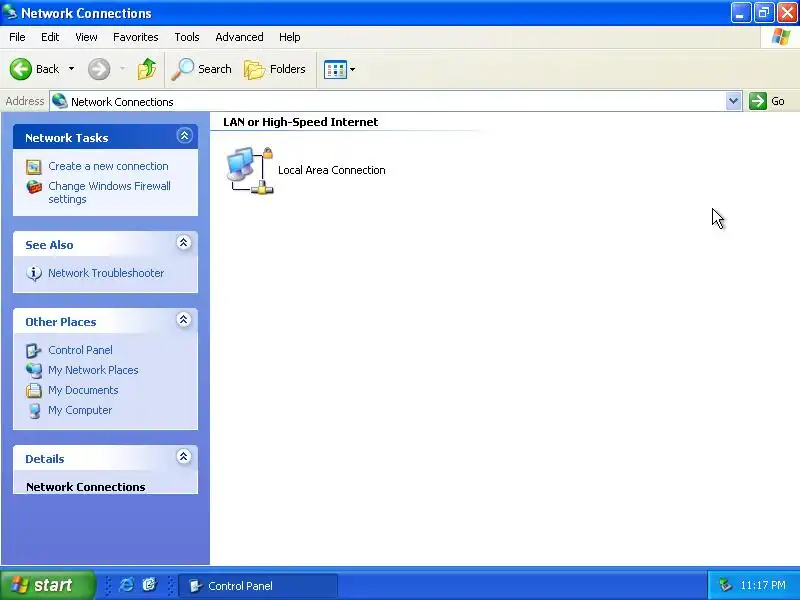Click the Control Panel icon in Other Places
This screenshot has height=600, width=800.
click(34, 351)
